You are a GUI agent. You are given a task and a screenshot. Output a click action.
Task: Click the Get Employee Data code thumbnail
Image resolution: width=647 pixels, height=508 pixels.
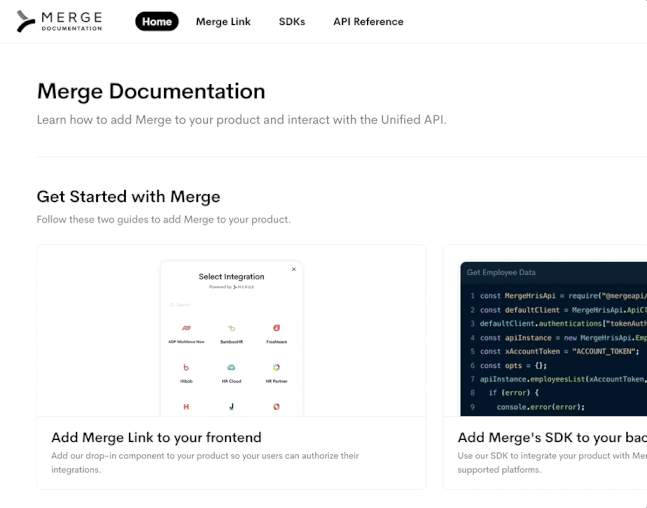pyautogui.click(x=554, y=338)
